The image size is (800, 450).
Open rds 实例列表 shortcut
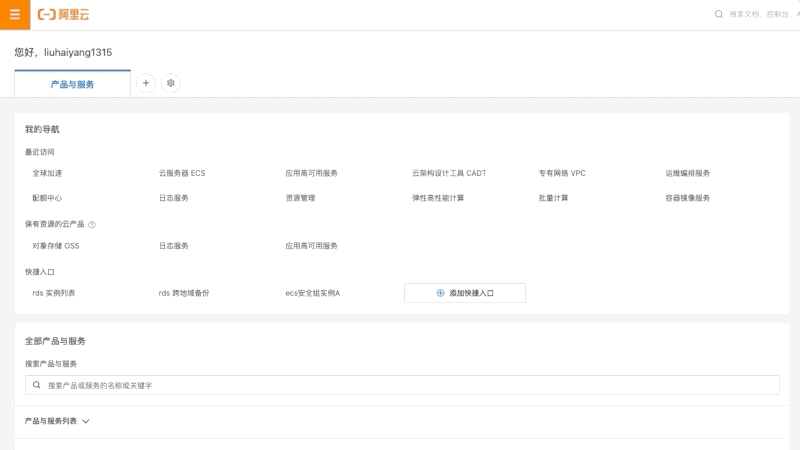coord(54,293)
